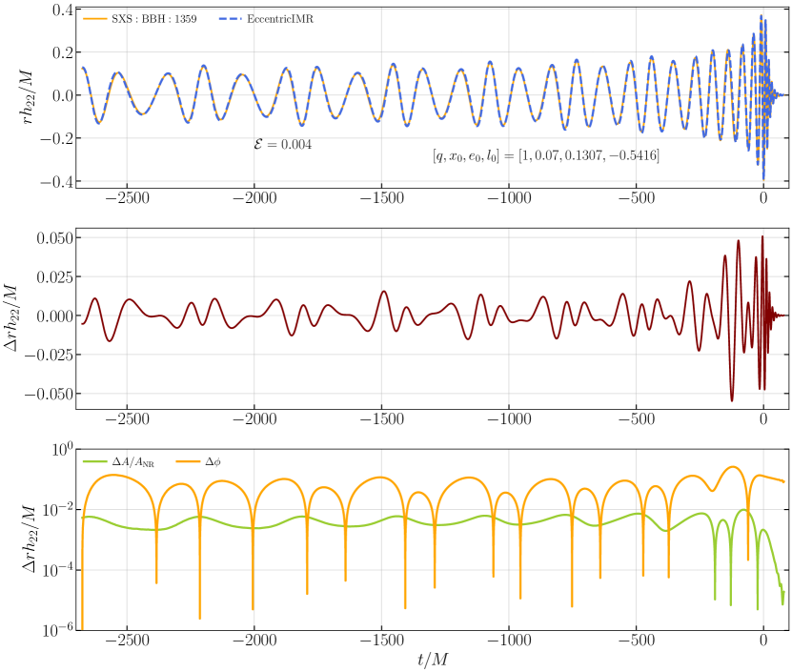This screenshot has height=672, width=792.
Task: Click the 0.050 y-axis tick label
Action: pyautogui.click(x=55, y=238)
